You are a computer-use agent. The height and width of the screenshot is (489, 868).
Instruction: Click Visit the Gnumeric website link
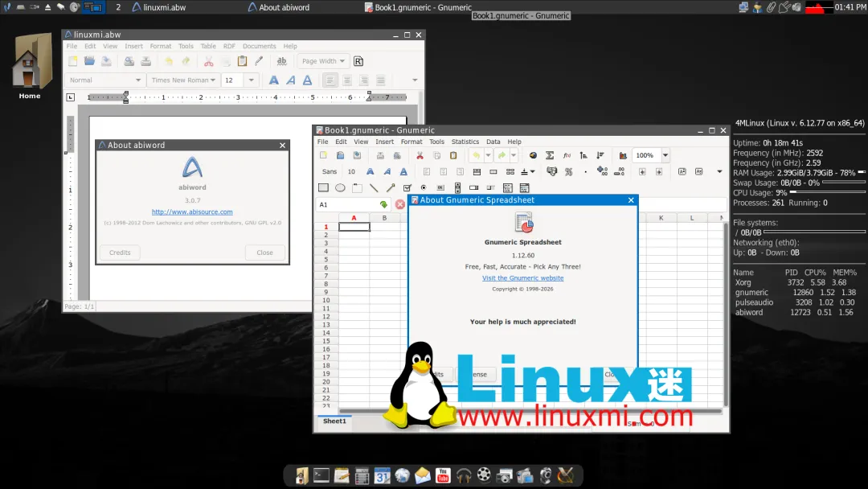tap(522, 278)
